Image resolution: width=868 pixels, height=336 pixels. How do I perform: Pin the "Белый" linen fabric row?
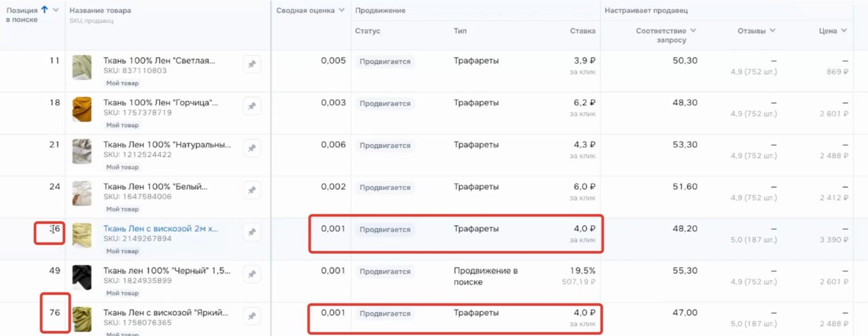(252, 190)
